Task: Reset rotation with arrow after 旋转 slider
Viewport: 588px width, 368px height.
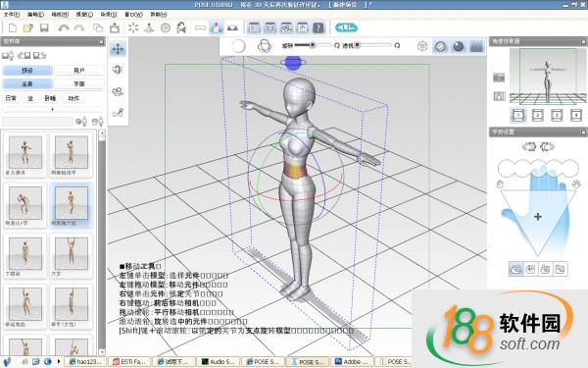Action: 337,45
